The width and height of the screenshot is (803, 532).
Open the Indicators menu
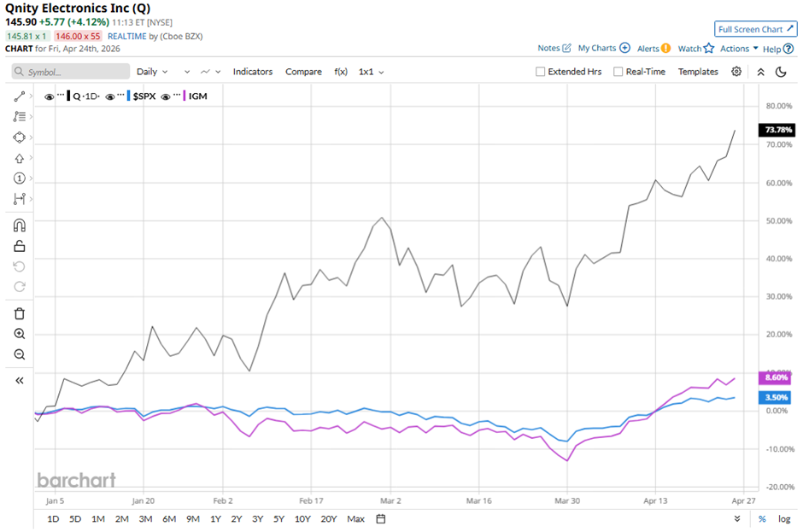[253, 72]
